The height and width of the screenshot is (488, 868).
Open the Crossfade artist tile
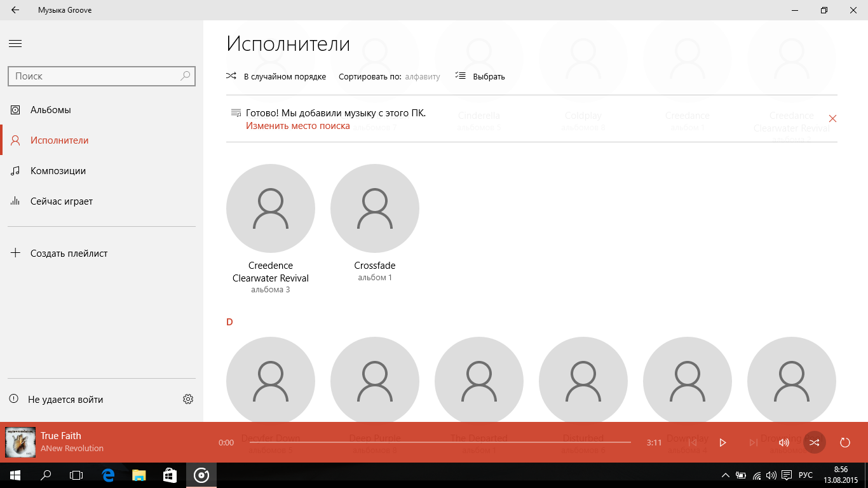tap(375, 223)
